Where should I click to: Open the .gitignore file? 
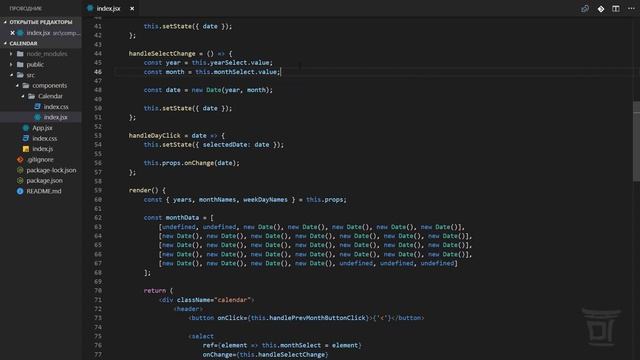coord(40,160)
